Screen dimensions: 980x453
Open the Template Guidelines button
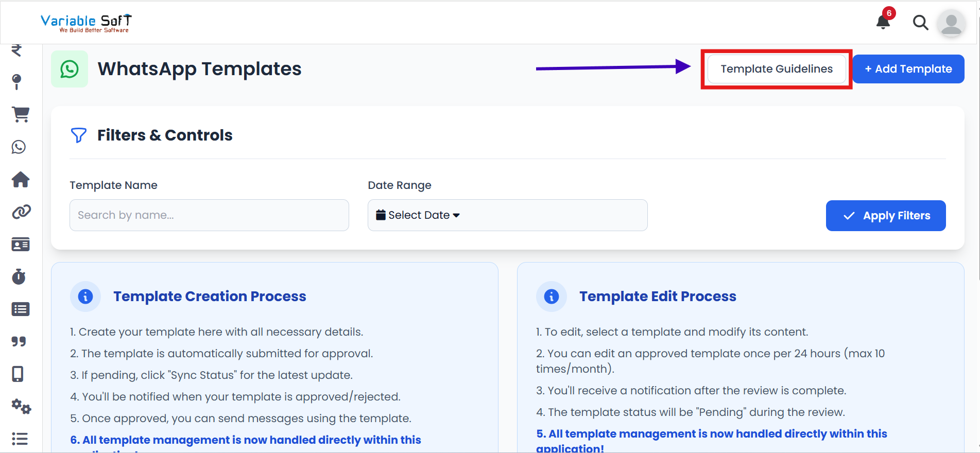click(x=776, y=68)
